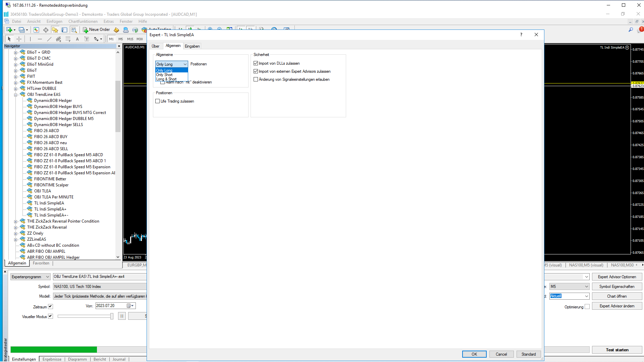Toggle the Zeitraum checkbox
Image resolution: width=644 pixels, height=362 pixels.
coord(51,306)
